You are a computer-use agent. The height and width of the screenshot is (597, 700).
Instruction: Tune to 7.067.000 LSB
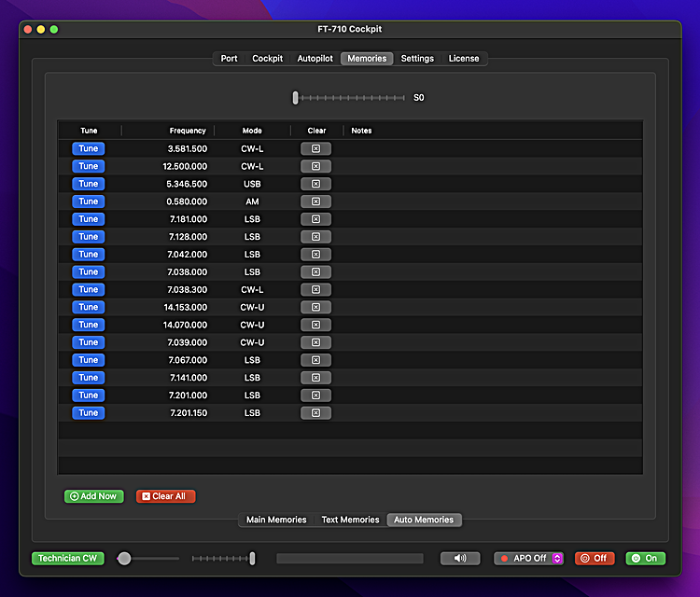(89, 360)
